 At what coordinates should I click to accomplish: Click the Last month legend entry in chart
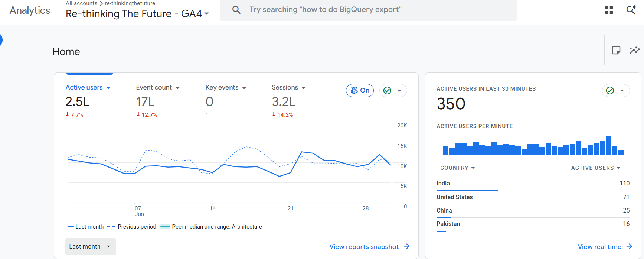[x=85, y=227]
